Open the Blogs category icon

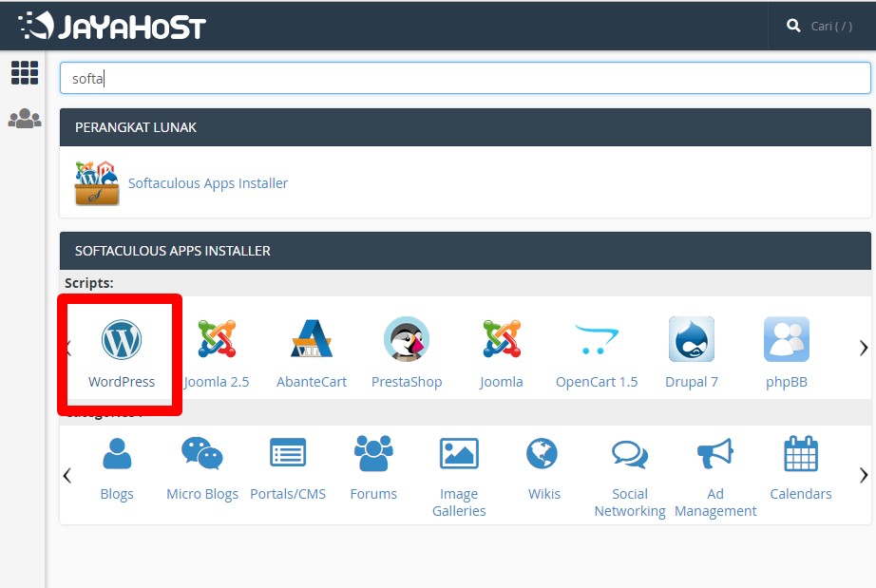[x=117, y=453]
